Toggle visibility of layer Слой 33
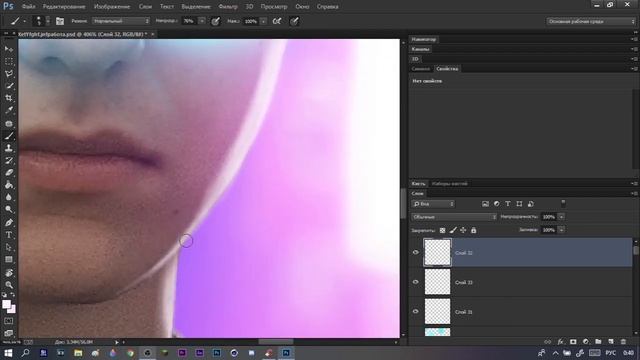This screenshot has width=640, height=360. click(x=416, y=282)
